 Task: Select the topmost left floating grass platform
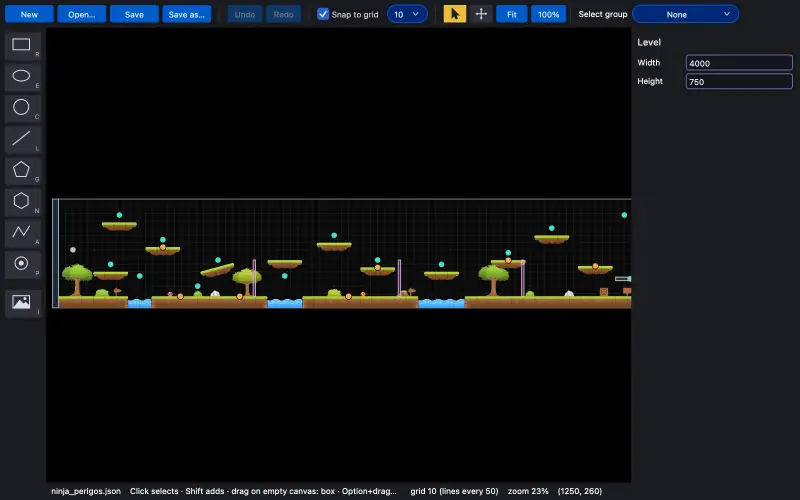[119, 226]
